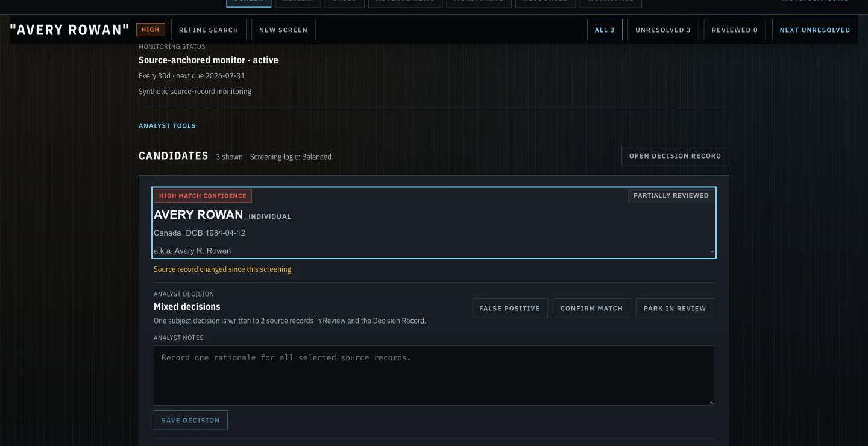Screen dimensions: 868x446
Task: Click 'Every 30d · next due 2026-07-31' text
Action: click(192, 76)
